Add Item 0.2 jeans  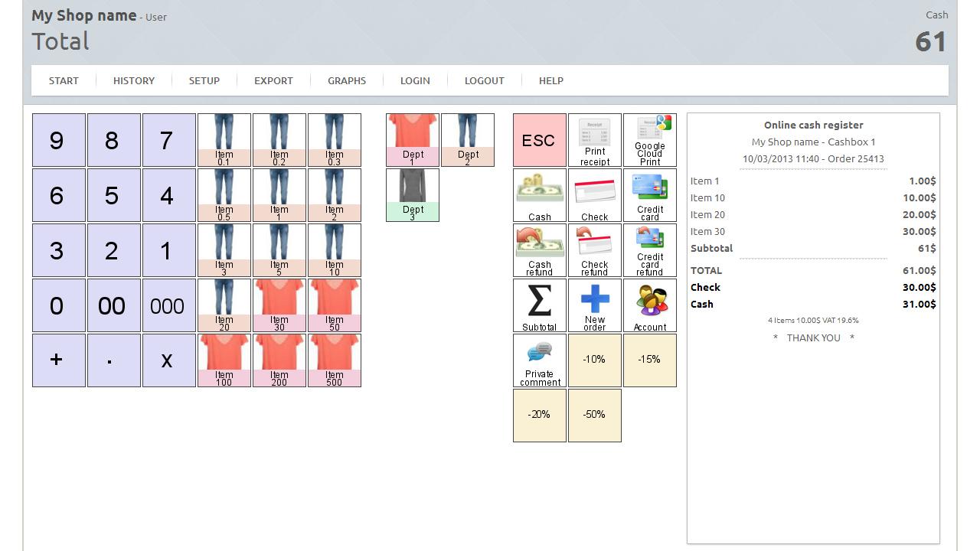click(x=279, y=140)
